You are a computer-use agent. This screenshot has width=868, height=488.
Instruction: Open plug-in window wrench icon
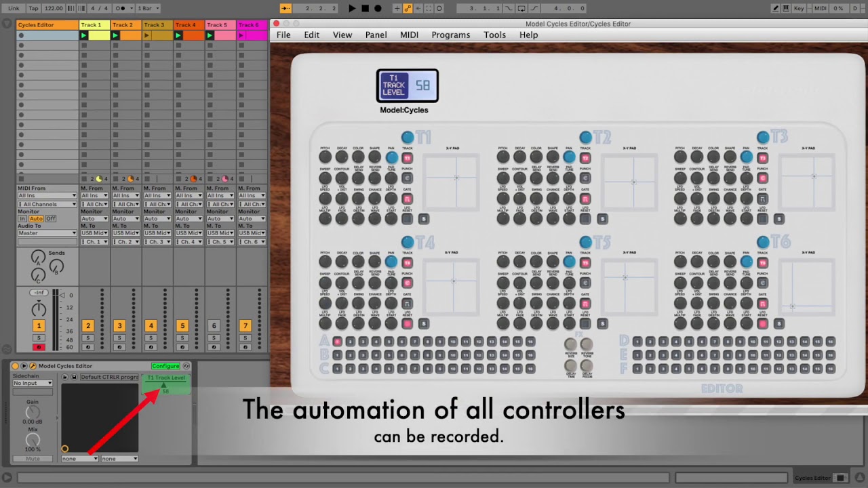point(32,366)
